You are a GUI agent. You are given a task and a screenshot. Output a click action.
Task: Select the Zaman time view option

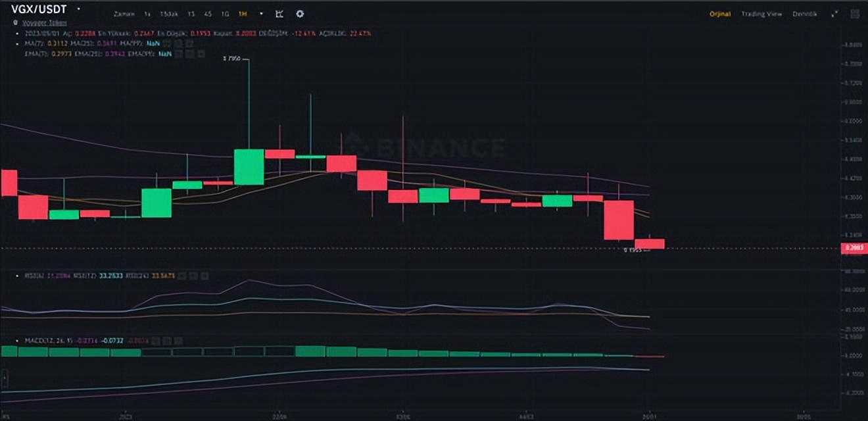pos(124,14)
